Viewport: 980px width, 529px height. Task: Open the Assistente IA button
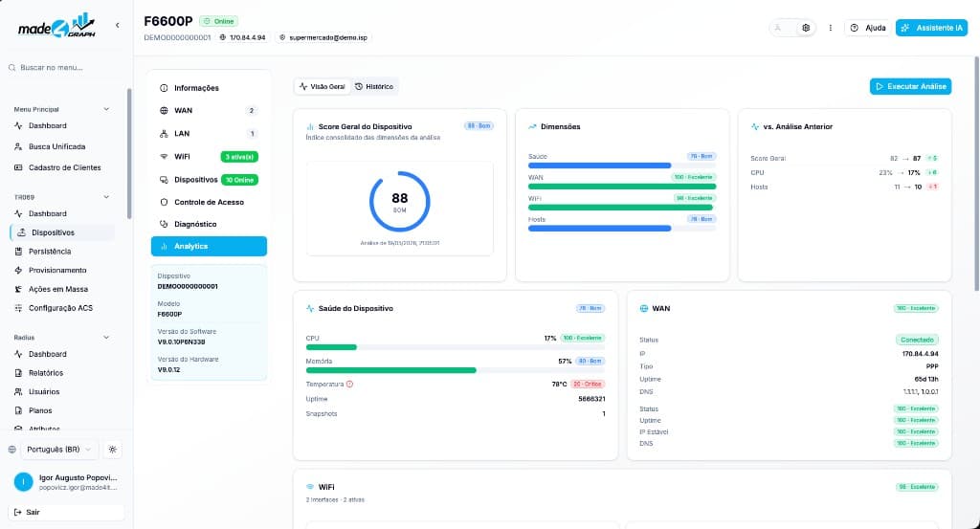(931, 28)
